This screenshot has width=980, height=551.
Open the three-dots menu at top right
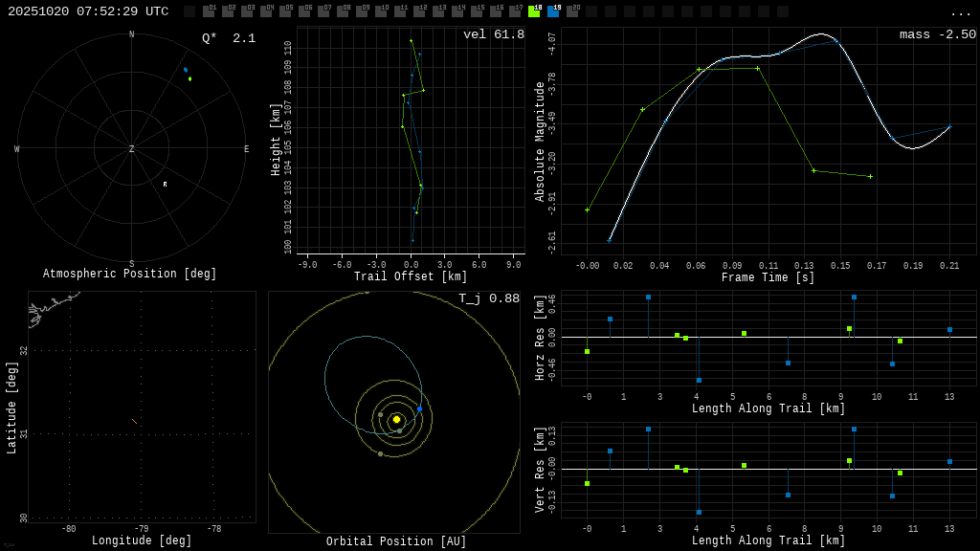(960, 12)
